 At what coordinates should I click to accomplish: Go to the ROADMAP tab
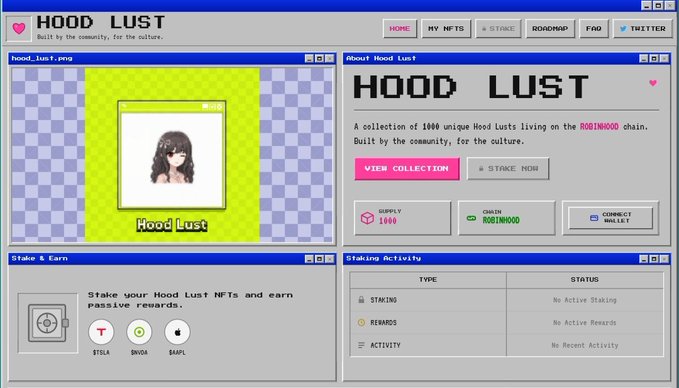pos(550,29)
